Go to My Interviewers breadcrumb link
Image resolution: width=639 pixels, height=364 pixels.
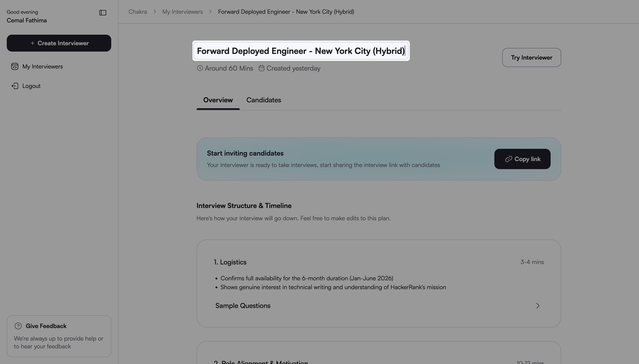(x=182, y=12)
